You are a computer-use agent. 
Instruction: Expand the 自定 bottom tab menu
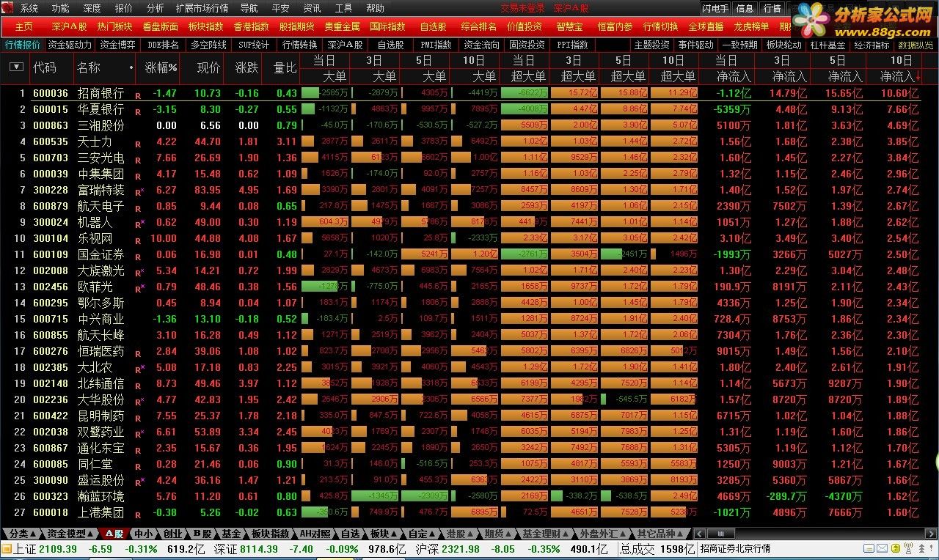tap(422, 534)
